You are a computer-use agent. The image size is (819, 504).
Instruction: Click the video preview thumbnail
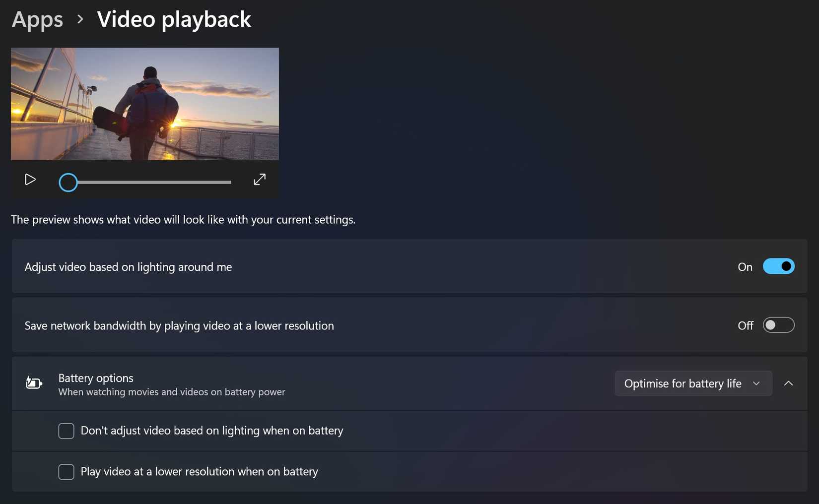(144, 103)
